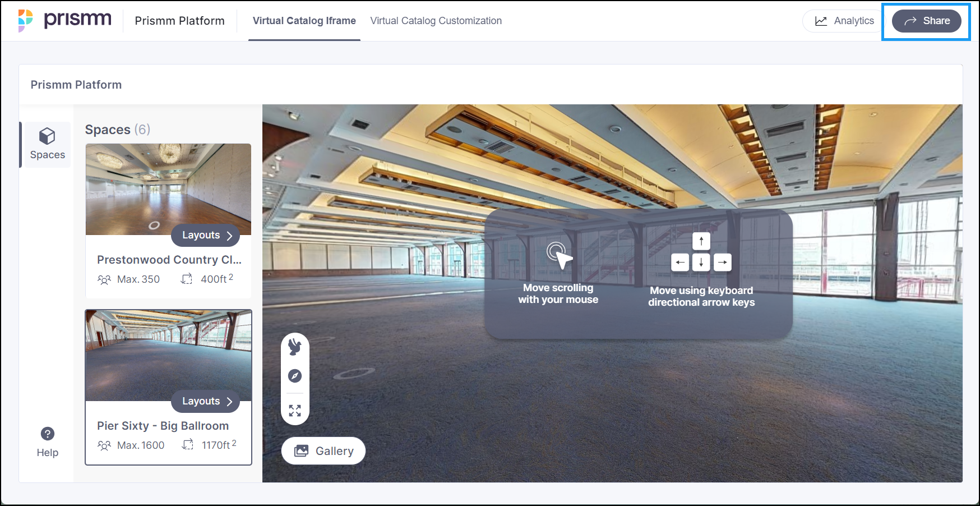Image resolution: width=980 pixels, height=506 pixels.
Task: Click Prismm Platform header title
Action: 179,21
